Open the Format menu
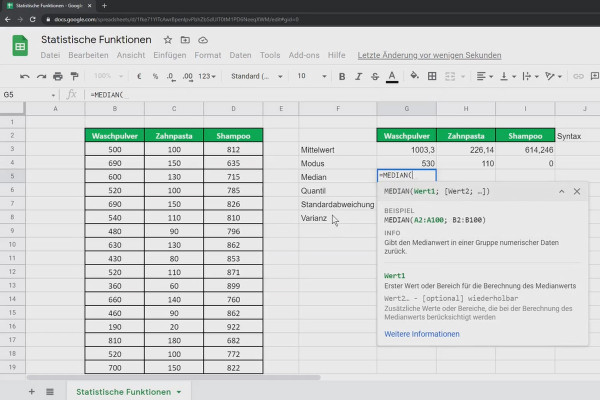 [x=208, y=55]
